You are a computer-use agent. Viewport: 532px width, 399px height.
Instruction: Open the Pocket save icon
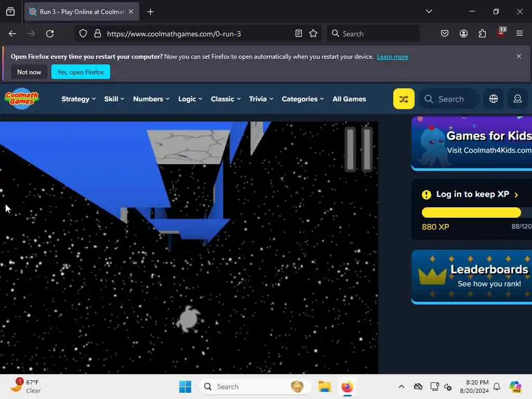[445, 34]
